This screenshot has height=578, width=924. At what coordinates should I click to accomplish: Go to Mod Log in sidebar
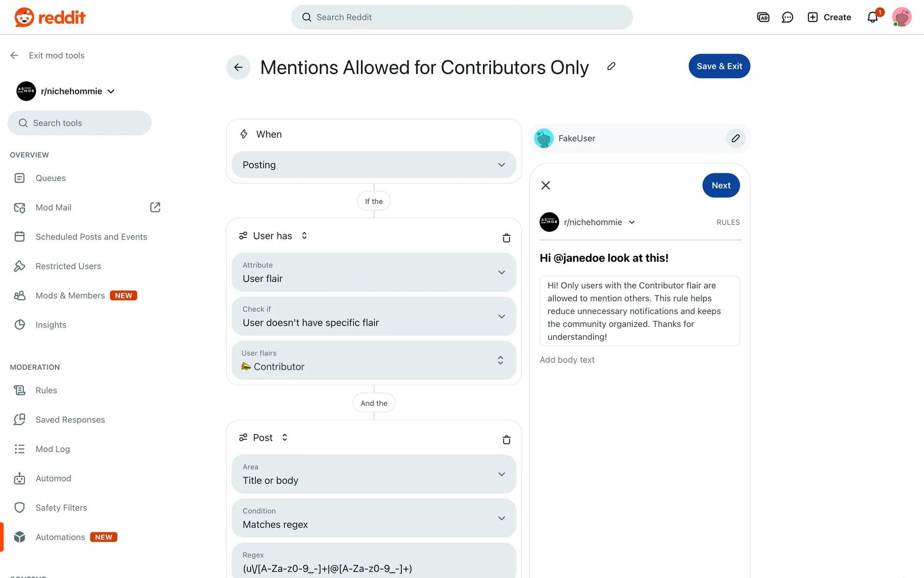pyautogui.click(x=52, y=449)
